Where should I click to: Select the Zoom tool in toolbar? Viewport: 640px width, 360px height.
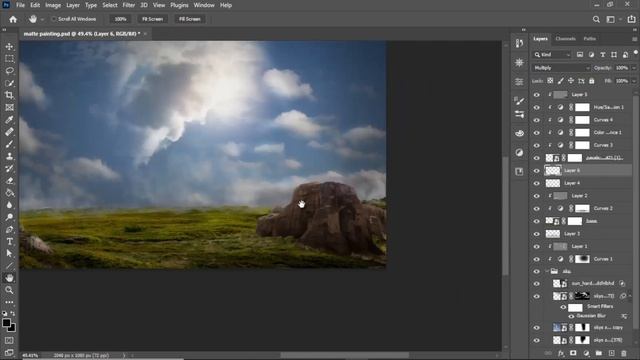pyautogui.click(x=9, y=290)
